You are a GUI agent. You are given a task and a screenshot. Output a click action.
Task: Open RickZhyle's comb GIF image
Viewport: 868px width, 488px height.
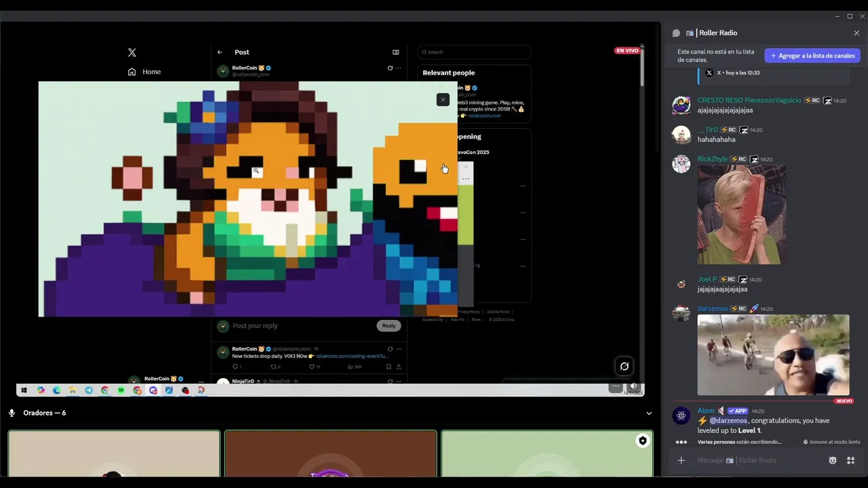[x=742, y=214]
